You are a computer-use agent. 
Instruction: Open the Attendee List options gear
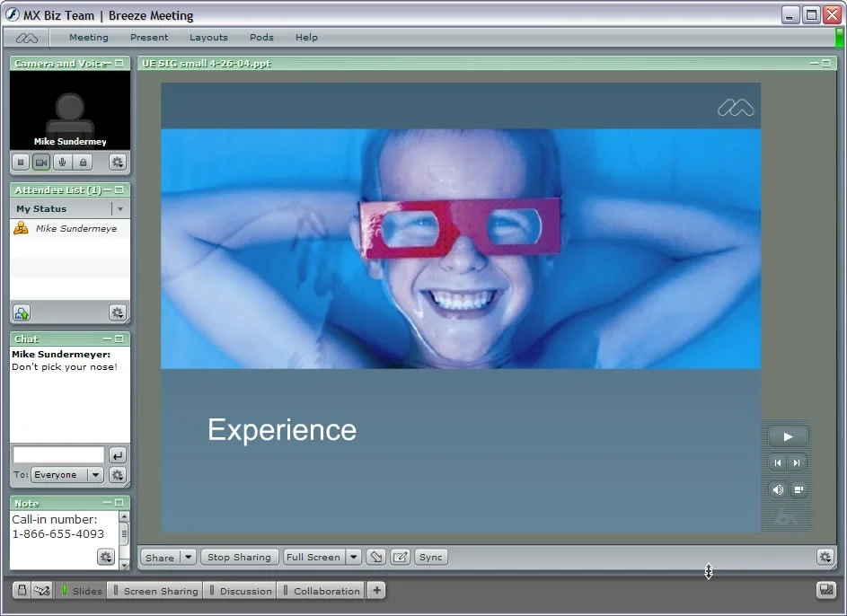(x=118, y=312)
